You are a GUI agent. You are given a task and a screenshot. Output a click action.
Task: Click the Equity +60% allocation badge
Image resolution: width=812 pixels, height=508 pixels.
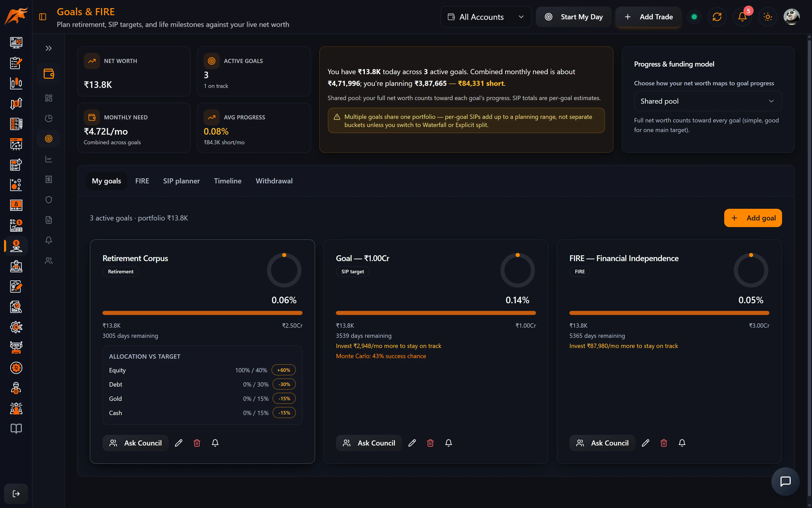click(x=283, y=370)
